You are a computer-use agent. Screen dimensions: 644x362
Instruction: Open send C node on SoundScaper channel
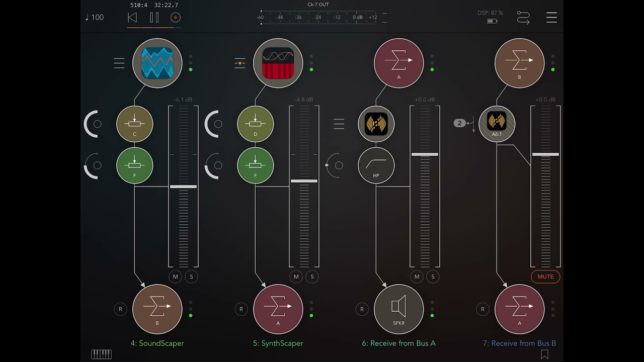pyautogui.click(x=135, y=124)
